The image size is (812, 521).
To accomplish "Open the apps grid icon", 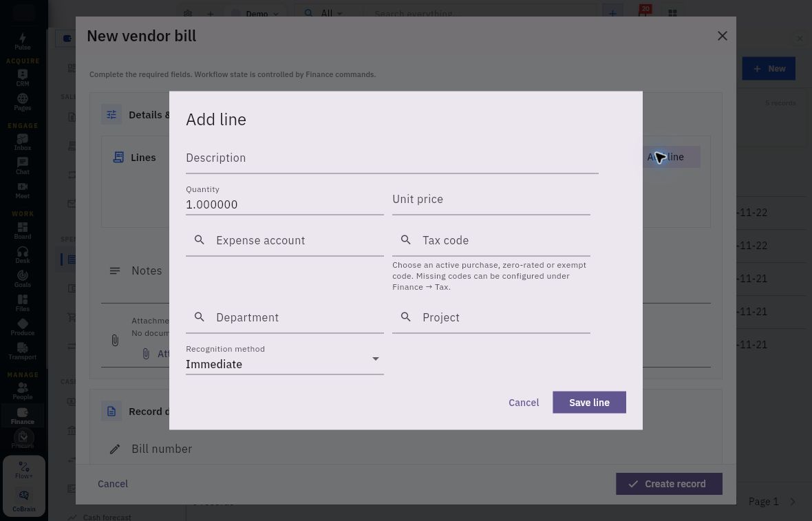I will click(x=672, y=14).
